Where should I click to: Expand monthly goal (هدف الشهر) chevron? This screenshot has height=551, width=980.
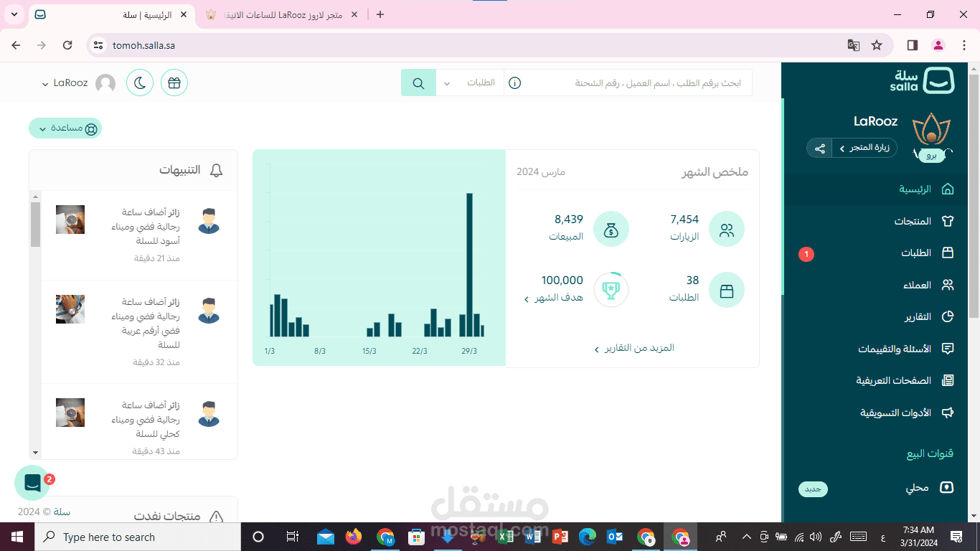pos(527,299)
